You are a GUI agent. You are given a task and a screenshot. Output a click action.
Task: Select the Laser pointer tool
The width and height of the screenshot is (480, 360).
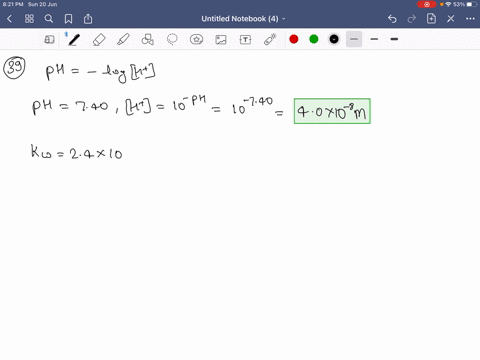(x=270, y=40)
